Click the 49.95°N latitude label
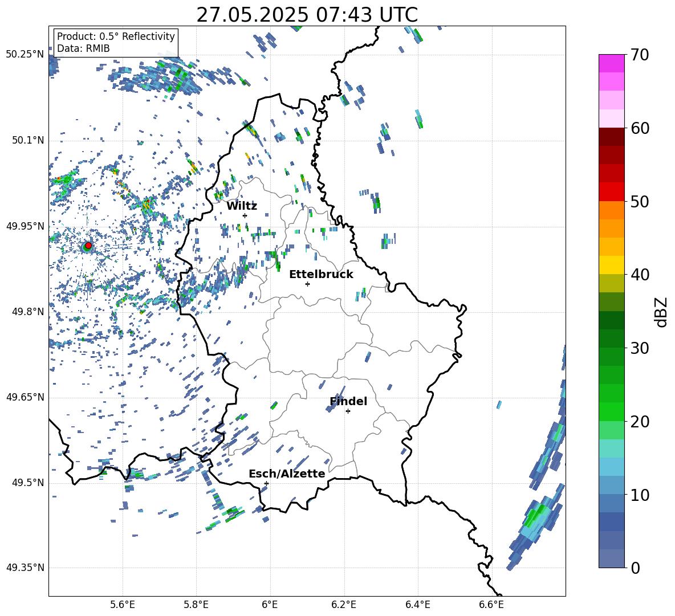This screenshot has height=616, width=675. click(x=25, y=226)
